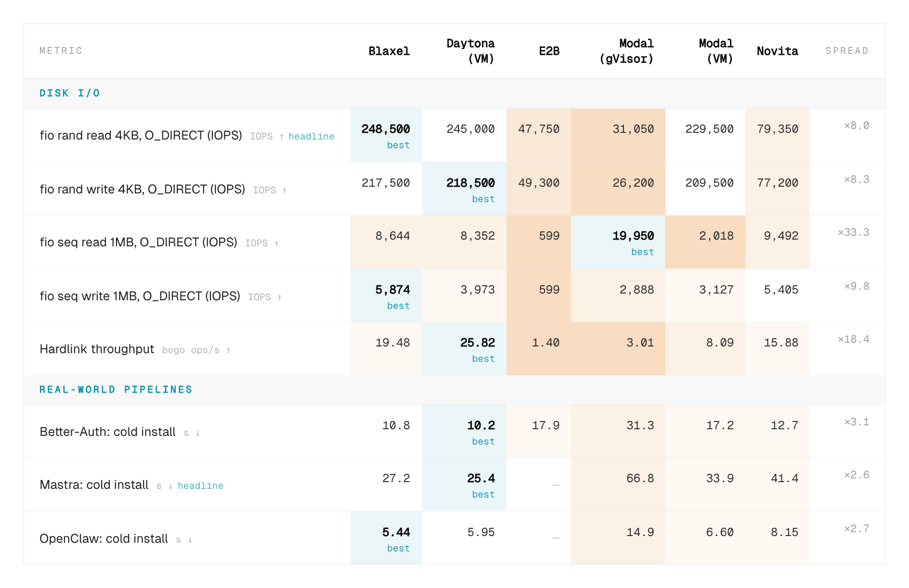The height and width of the screenshot is (588, 909).
Task: Click the ×8.0 spread value
Action: coord(857,126)
